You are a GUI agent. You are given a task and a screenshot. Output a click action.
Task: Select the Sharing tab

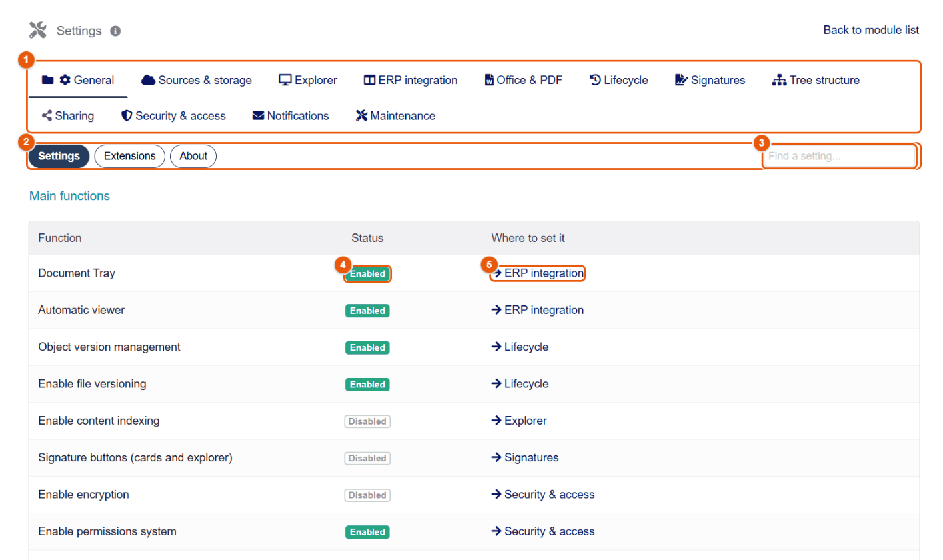[68, 115]
